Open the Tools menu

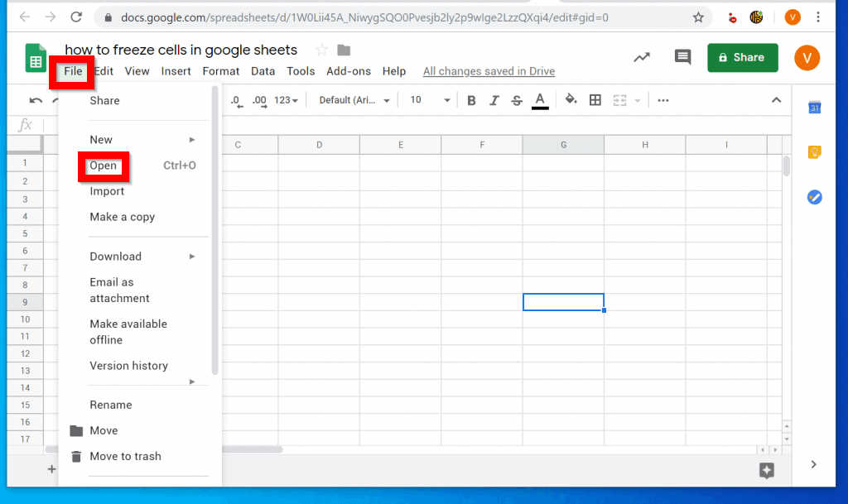pyautogui.click(x=301, y=71)
